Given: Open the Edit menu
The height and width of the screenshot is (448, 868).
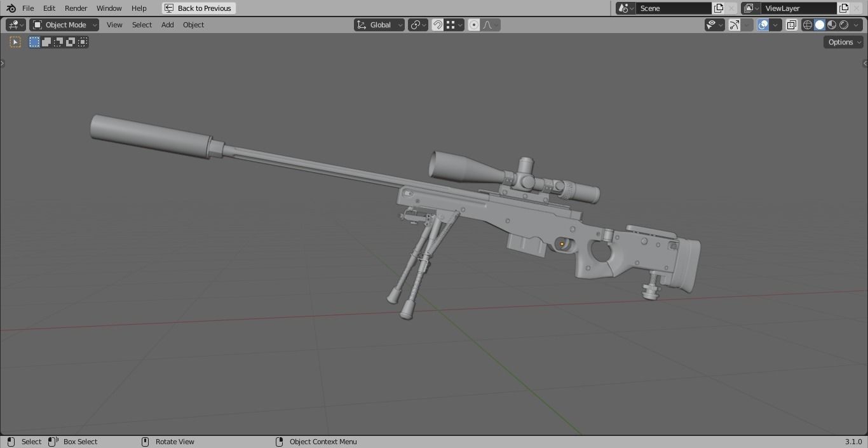Looking at the screenshot, I should (x=49, y=8).
